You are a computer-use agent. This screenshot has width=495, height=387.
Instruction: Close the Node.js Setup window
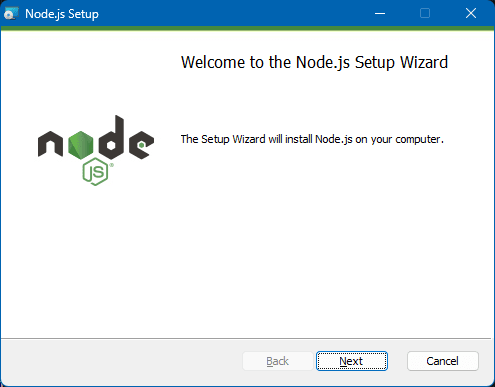pos(471,14)
